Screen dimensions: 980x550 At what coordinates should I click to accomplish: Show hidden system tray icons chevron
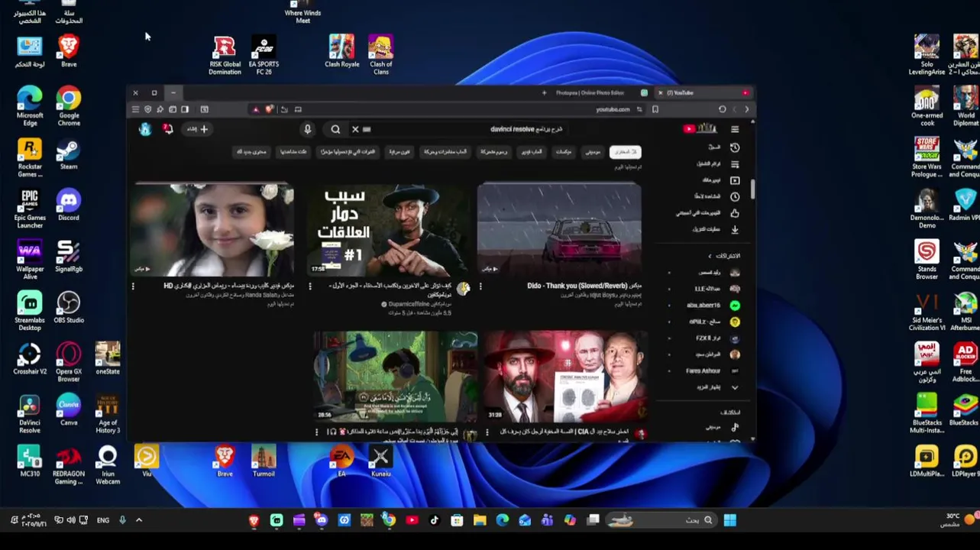tap(138, 520)
